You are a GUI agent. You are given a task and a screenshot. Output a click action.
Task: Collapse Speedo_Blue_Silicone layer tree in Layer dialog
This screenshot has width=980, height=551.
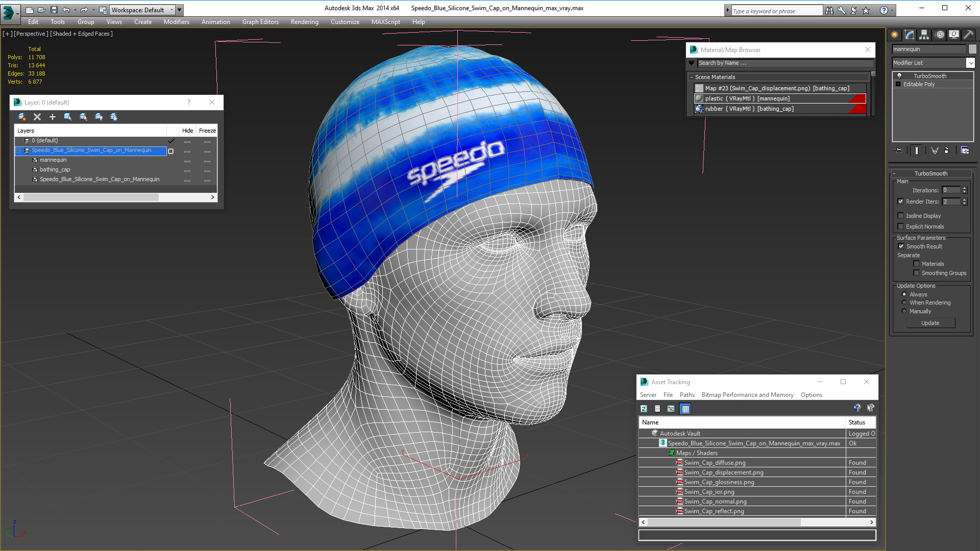pos(19,151)
